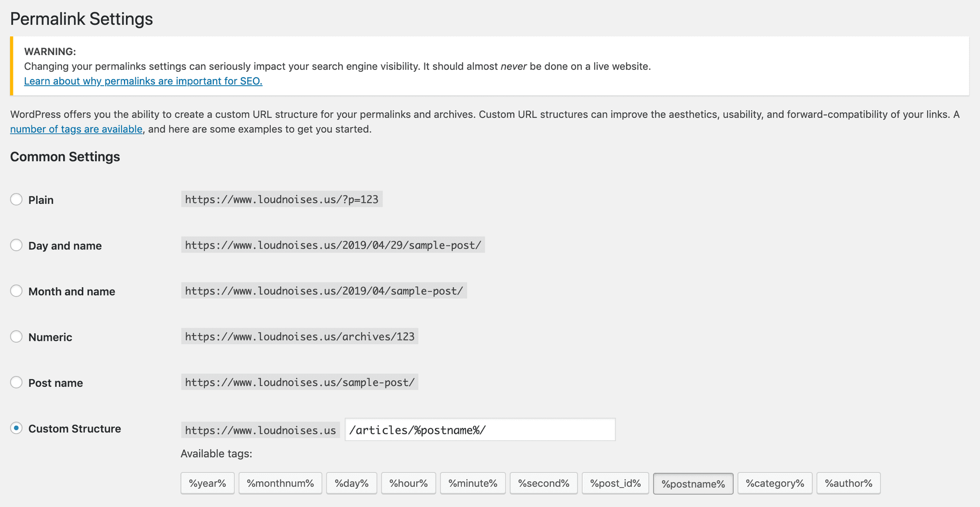Screen dimensions: 980x507
Task: Click the Custom Structure label
Action: tap(75, 428)
